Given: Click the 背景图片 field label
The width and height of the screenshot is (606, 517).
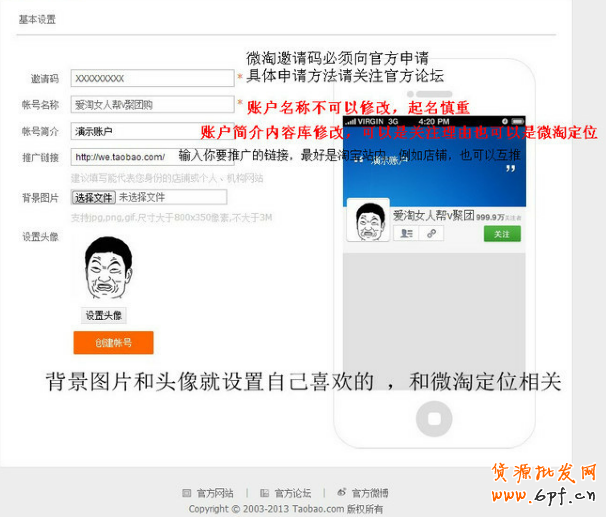Looking at the screenshot, I should pos(40,198).
